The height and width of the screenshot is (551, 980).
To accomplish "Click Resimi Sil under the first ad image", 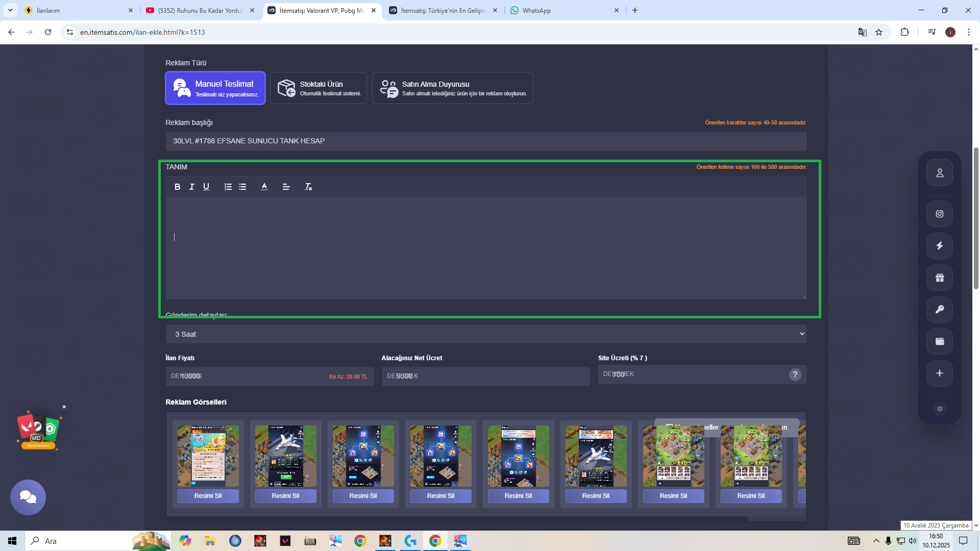I will pyautogui.click(x=208, y=496).
